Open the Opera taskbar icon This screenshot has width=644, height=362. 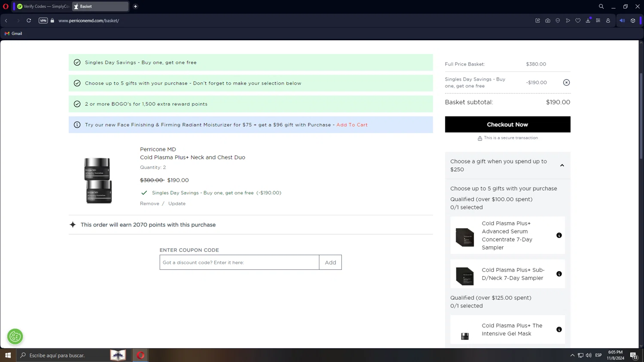[140, 355]
